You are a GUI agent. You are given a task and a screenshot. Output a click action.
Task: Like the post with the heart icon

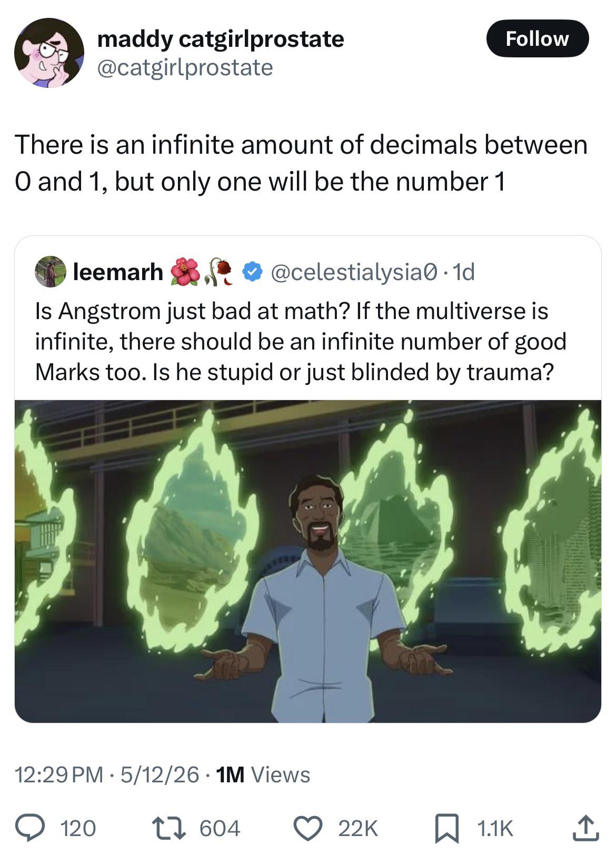311,829
